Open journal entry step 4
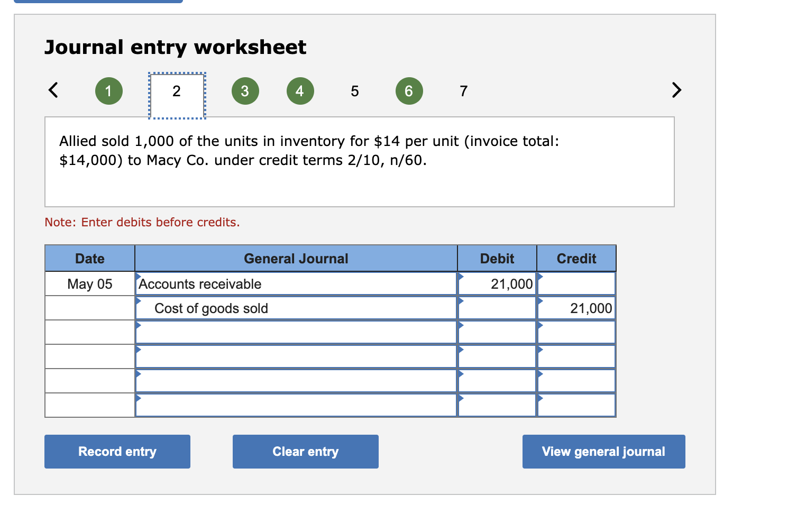 tap(300, 91)
